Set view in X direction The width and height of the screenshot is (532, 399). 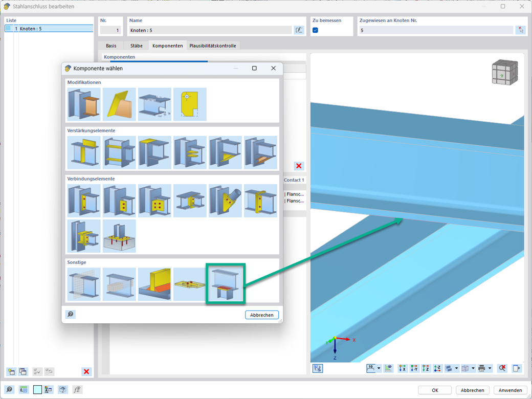tap(403, 368)
